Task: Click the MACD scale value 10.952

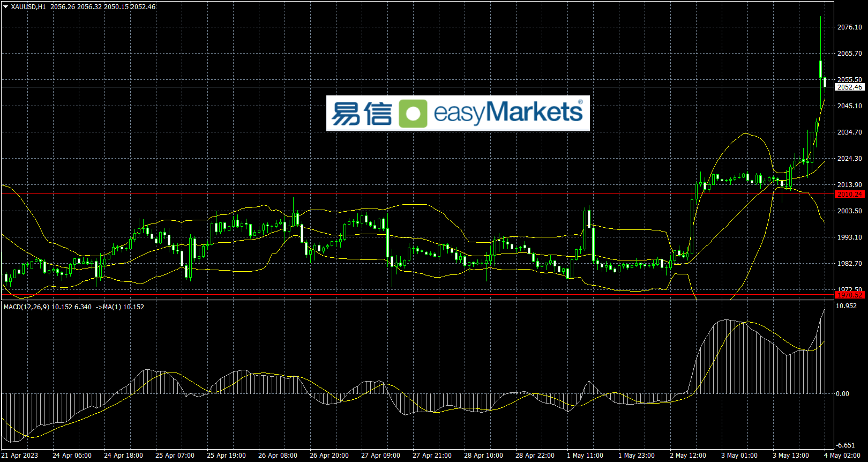Action: 847,306
